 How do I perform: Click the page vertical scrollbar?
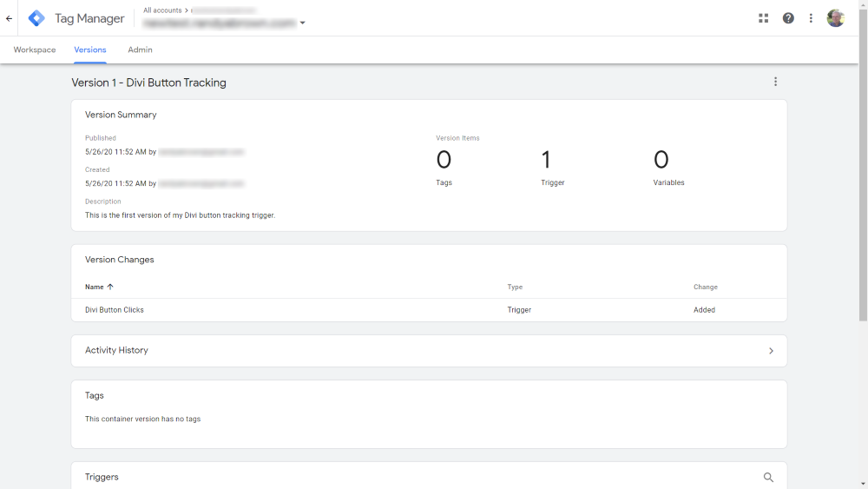coord(863,166)
